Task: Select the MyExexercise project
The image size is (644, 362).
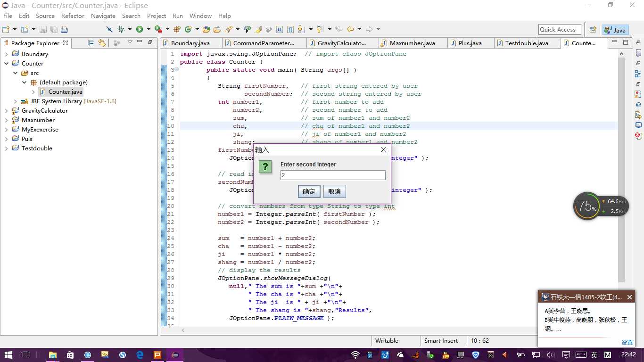Action: [x=40, y=129]
